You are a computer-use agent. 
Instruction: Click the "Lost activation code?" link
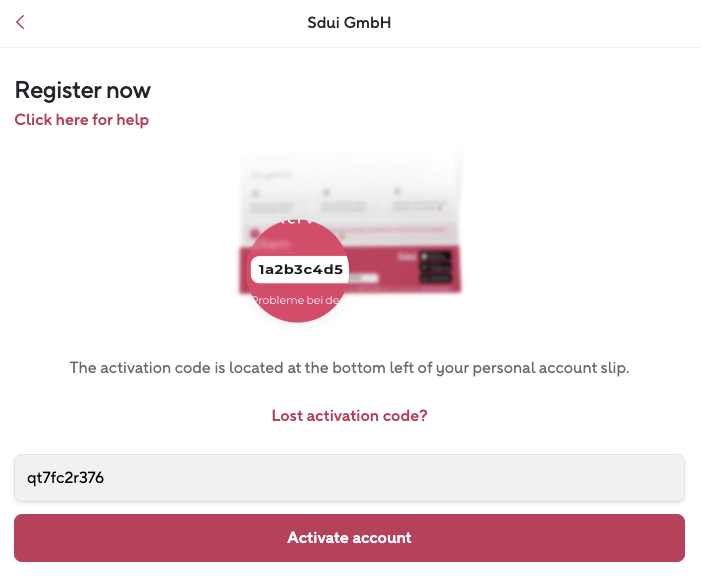pos(350,416)
